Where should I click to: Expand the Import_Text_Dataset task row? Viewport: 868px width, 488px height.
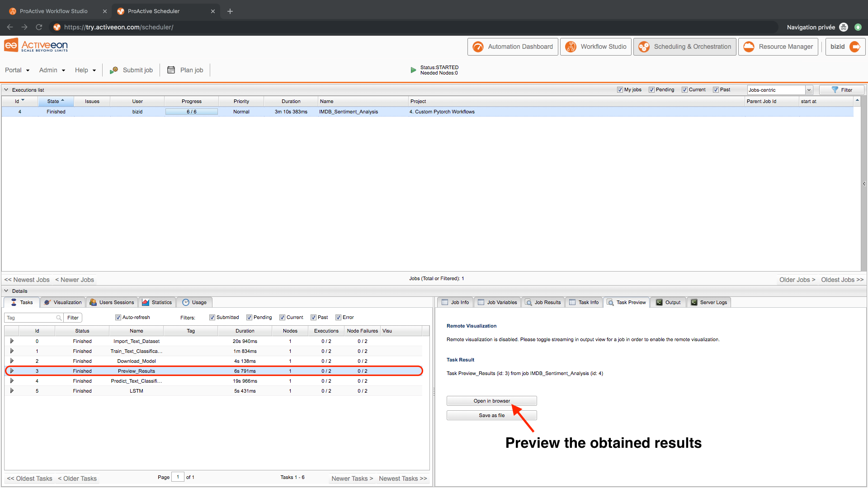point(12,341)
